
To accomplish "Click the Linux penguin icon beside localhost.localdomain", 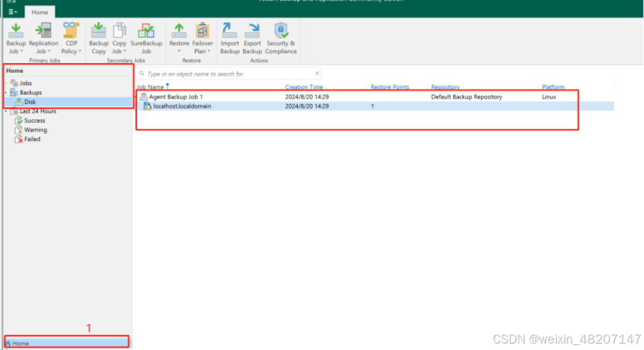I will pos(148,106).
